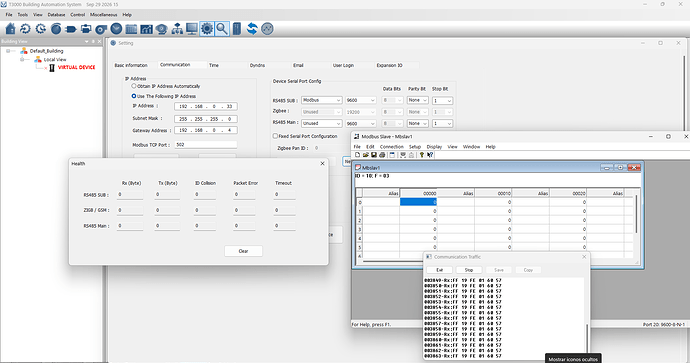The width and height of the screenshot is (690, 363).
Task: Open the Miscellaneous menu in T3000
Action: point(104,15)
